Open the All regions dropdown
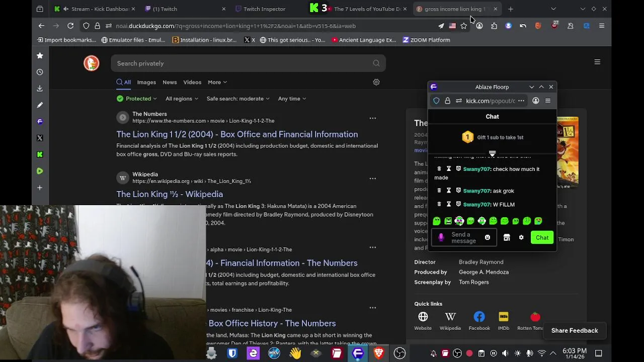Viewport: 644px width, 362px height. coord(182,99)
